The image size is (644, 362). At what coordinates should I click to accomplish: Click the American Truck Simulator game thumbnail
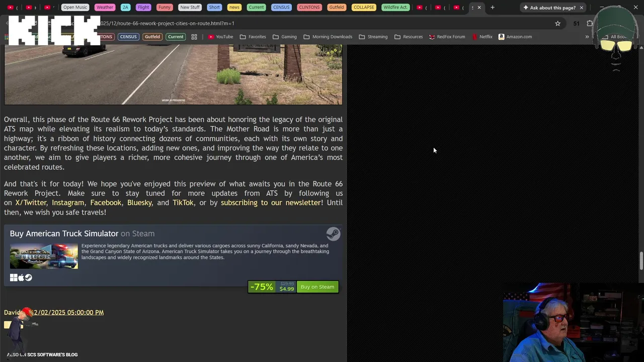[44, 256]
